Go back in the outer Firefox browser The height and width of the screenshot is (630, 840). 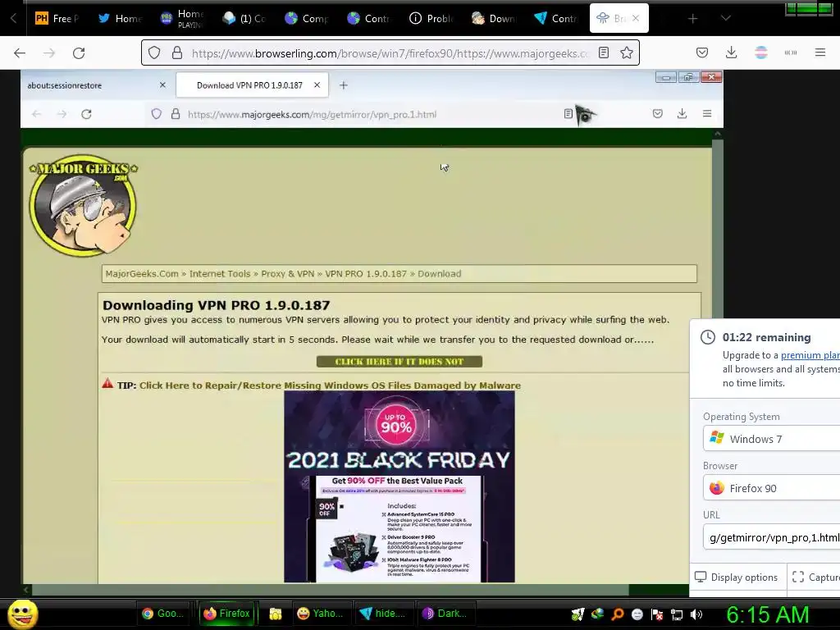[20, 52]
